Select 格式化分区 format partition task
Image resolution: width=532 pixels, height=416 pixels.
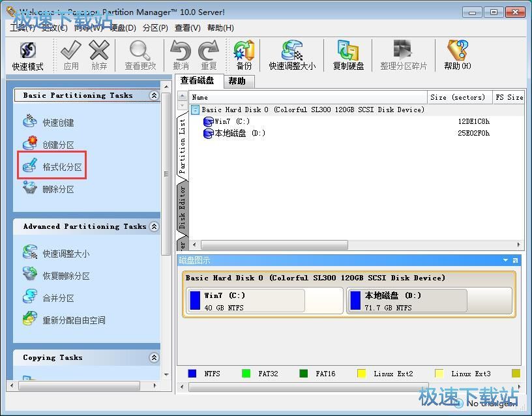[x=52, y=166]
